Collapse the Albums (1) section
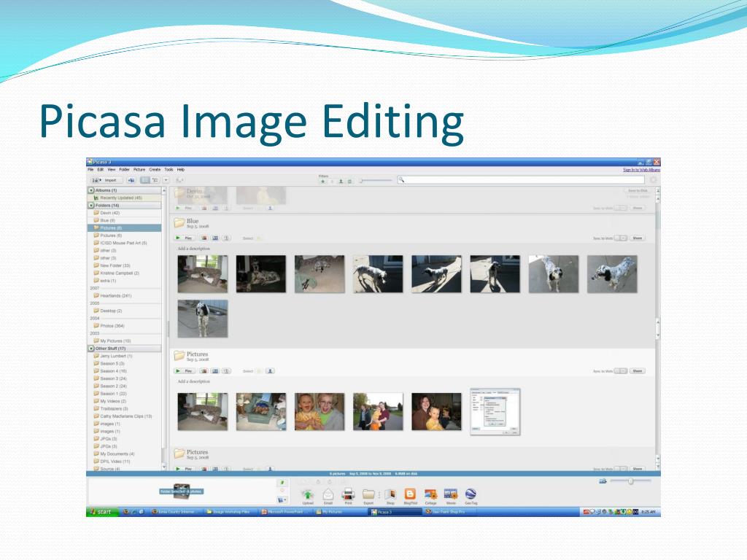 (x=91, y=190)
